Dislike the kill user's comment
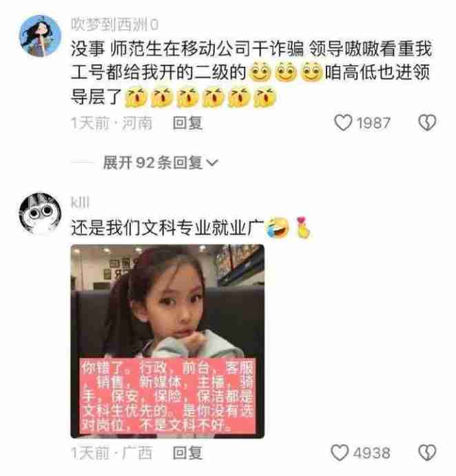Image resolution: width=456 pixels, height=476 pixels. [427, 453]
